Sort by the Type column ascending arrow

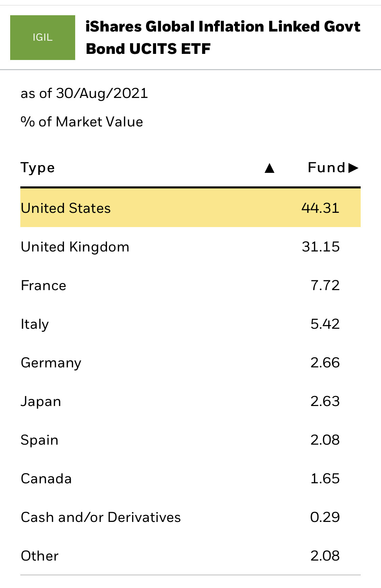269,168
